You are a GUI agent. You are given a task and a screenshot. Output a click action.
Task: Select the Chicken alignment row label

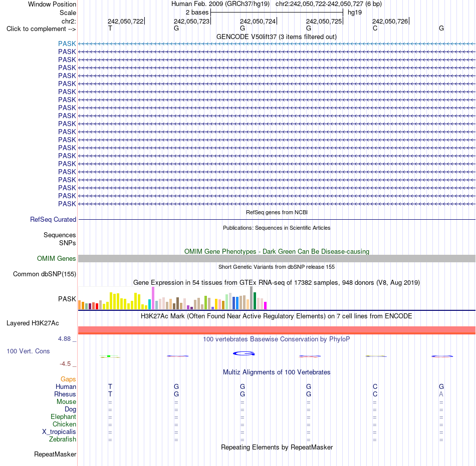64,424
